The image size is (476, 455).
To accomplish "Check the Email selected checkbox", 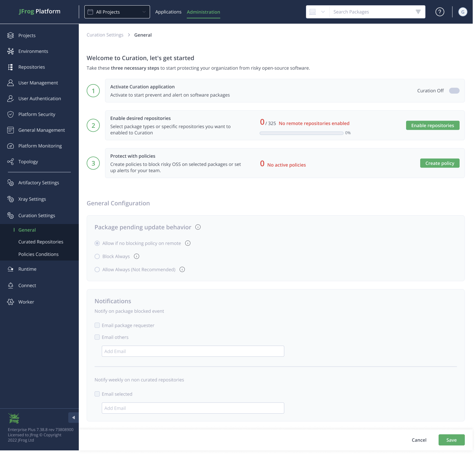I will pos(97,394).
